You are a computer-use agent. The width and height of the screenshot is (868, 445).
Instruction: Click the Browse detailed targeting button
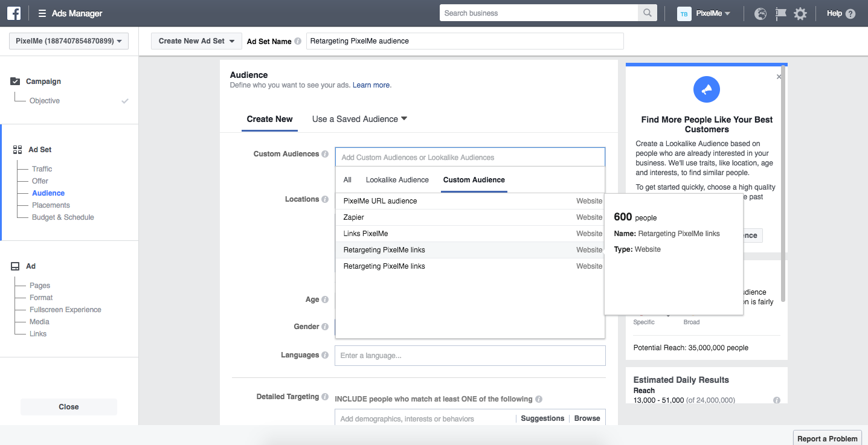tap(587, 418)
